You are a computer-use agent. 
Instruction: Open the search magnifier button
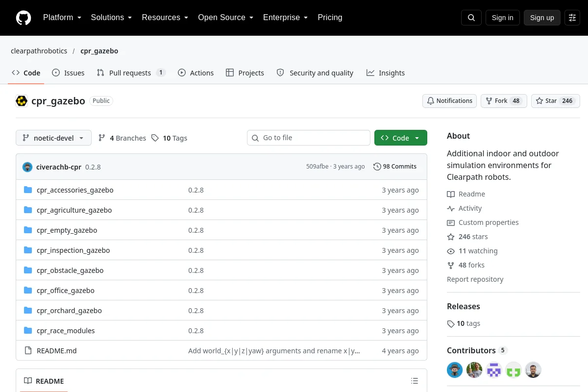(471, 18)
